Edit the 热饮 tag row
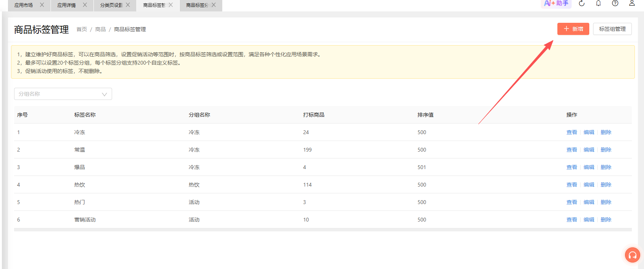This screenshot has height=269, width=644. click(x=589, y=185)
